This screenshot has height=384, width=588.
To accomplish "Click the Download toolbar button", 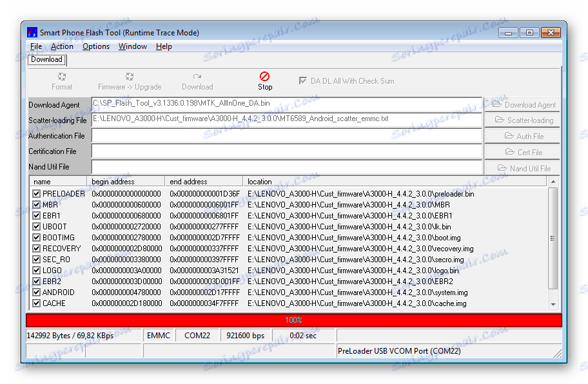I will coord(197,81).
